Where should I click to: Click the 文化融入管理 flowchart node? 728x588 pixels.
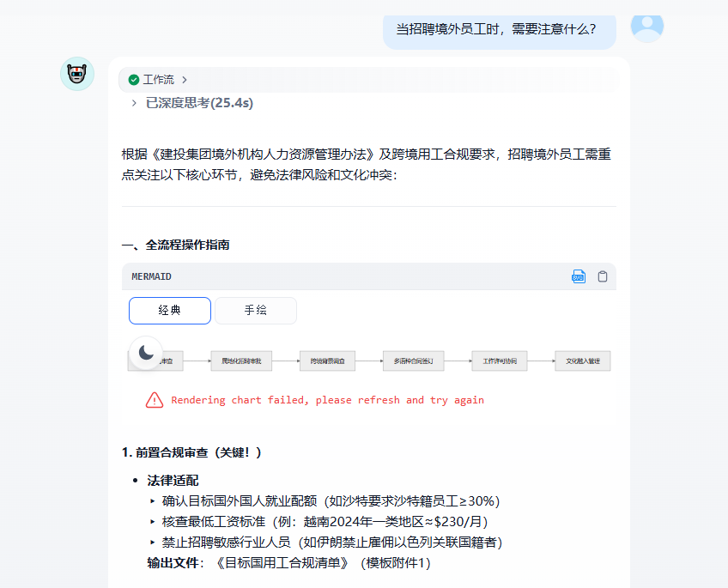(583, 361)
